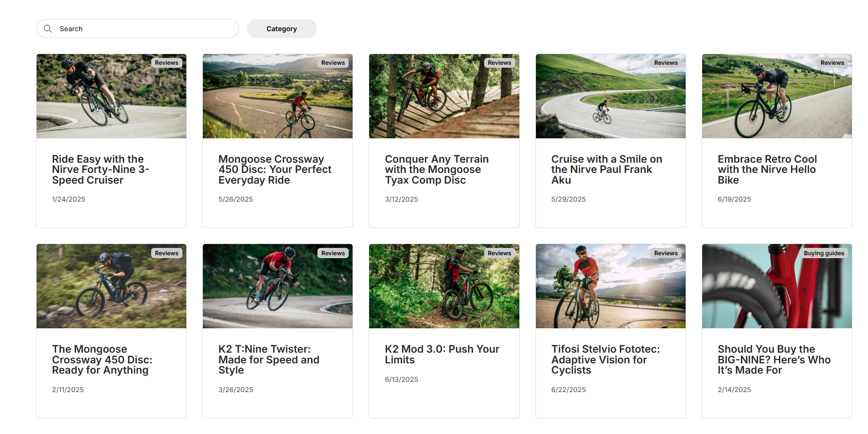Open the Ride Easy Nirve Forty-Nine thumbnail

(112, 96)
